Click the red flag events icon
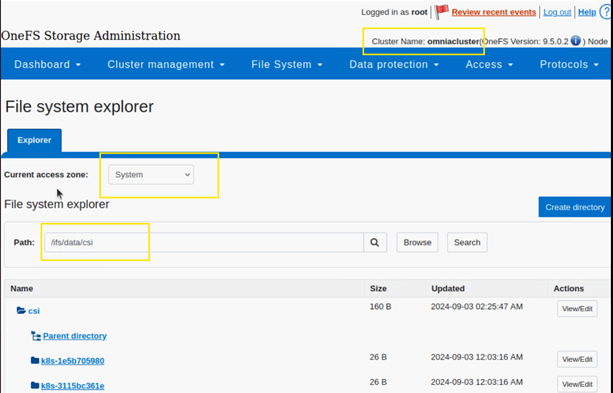This screenshot has height=393, width=613. tap(441, 12)
